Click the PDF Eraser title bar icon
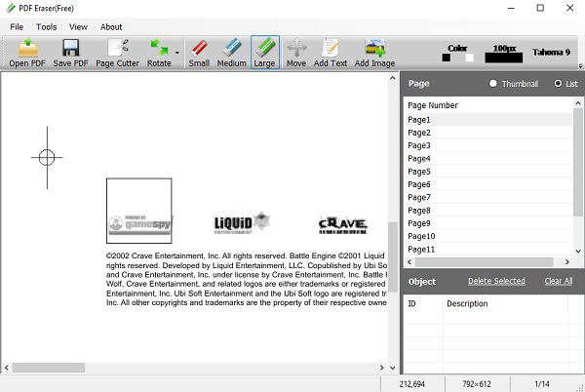The width and height of the screenshot is (585, 392). tap(11, 8)
